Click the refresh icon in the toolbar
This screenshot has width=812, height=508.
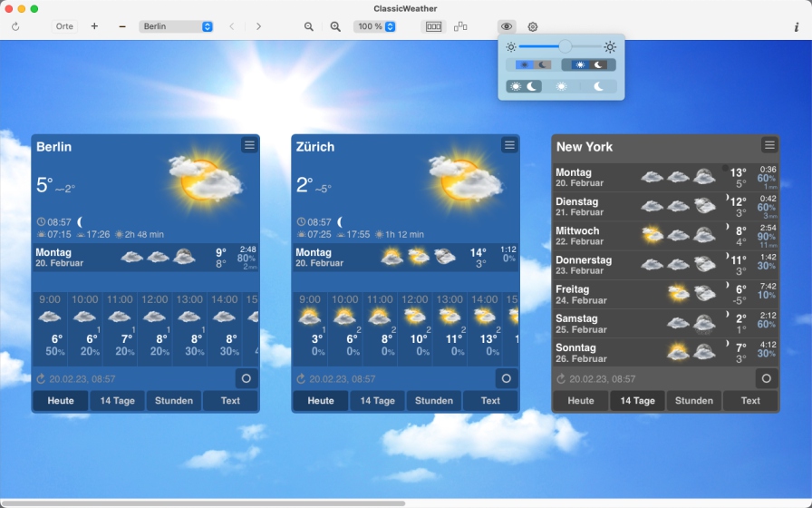15,26
